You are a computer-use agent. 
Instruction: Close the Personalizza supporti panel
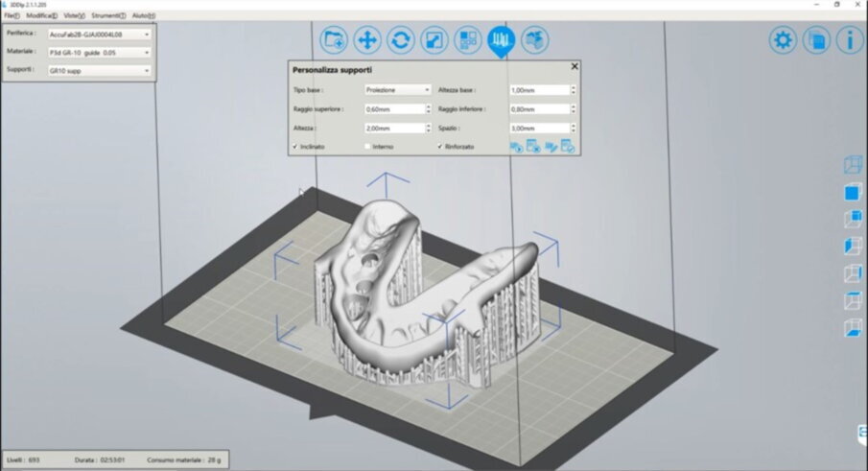tap(575, 67)
